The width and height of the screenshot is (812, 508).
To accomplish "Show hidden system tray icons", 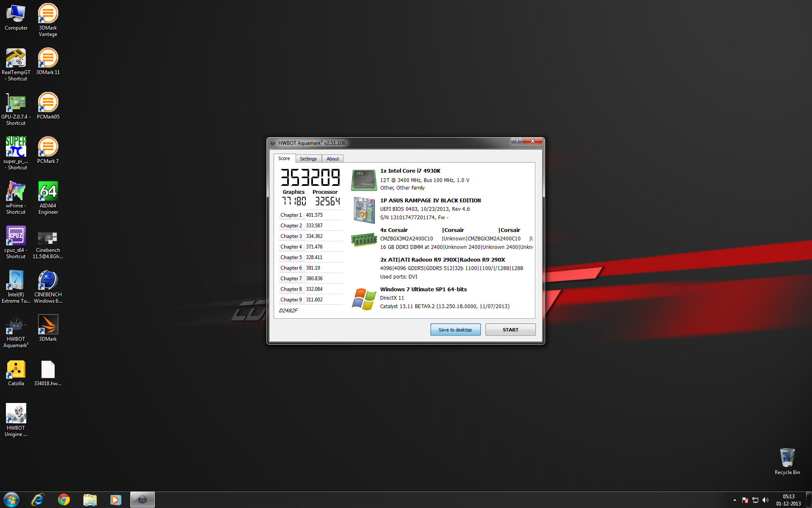I will 735,500.
